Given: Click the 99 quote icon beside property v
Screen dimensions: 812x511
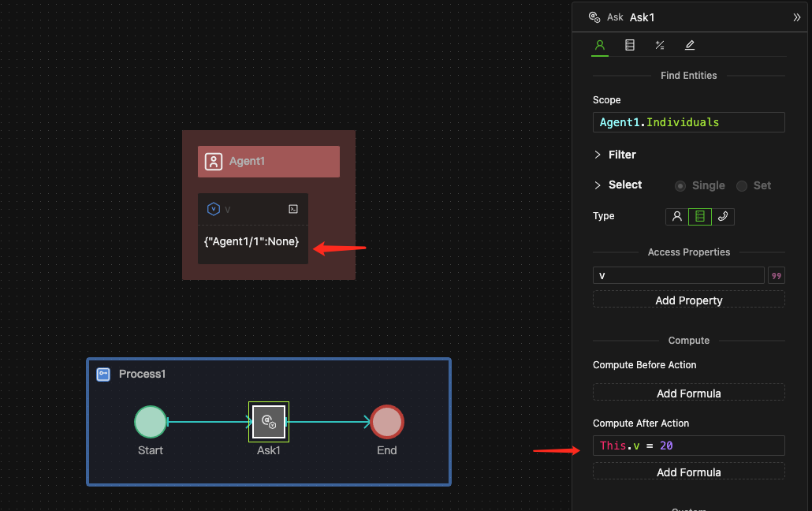Looking at the screenshot, I should 777,275.
